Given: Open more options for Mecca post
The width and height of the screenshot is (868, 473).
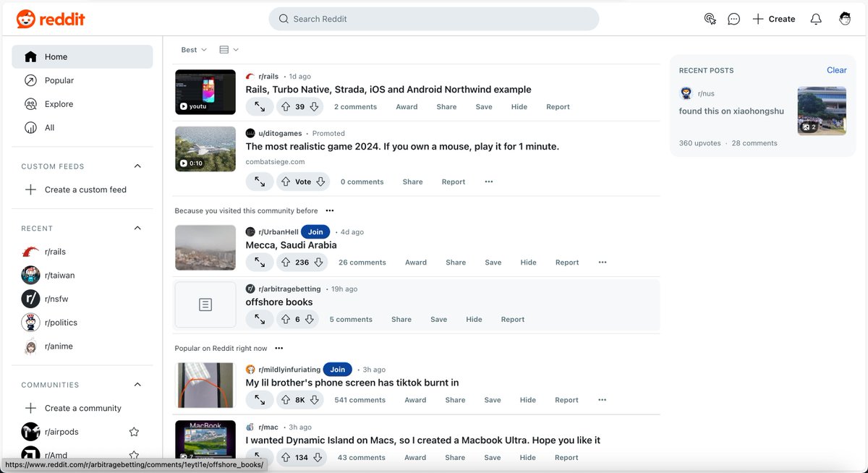Looking at the screenshot, I should pos(603,263).
